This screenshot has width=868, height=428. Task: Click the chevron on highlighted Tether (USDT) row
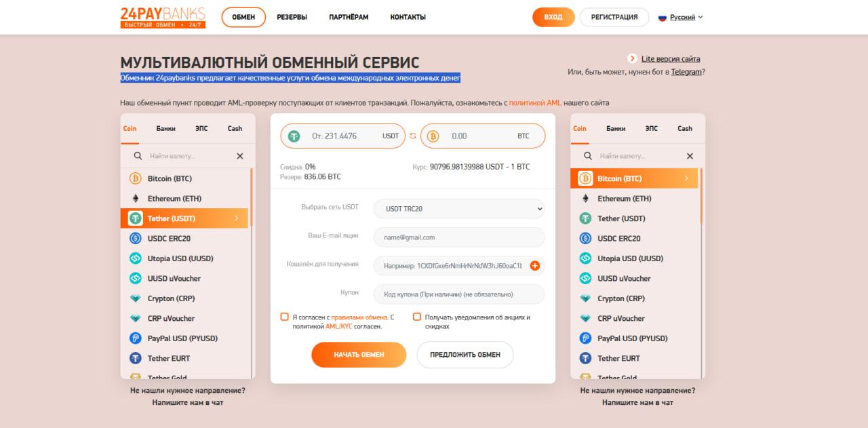pos(237,218)
